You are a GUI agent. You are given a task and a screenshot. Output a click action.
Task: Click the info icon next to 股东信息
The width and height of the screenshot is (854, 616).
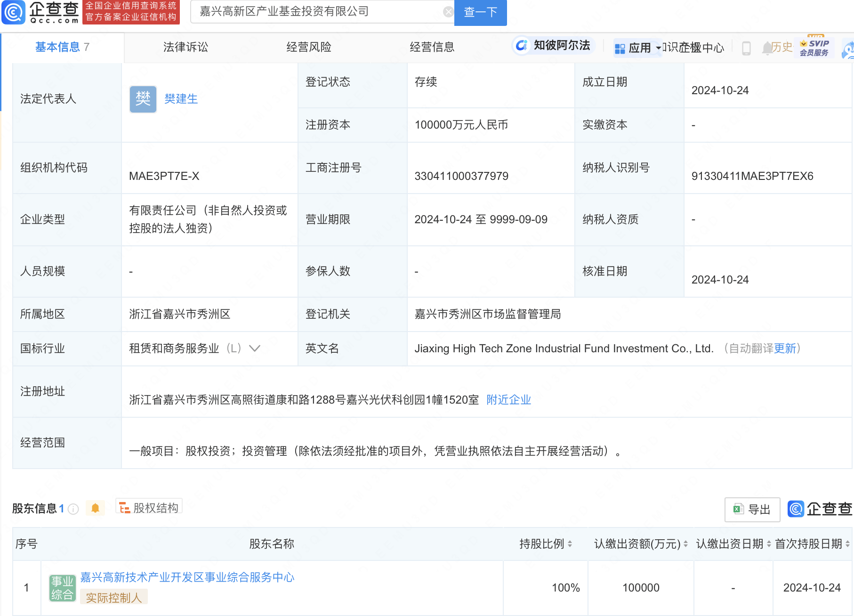point(73,509)
